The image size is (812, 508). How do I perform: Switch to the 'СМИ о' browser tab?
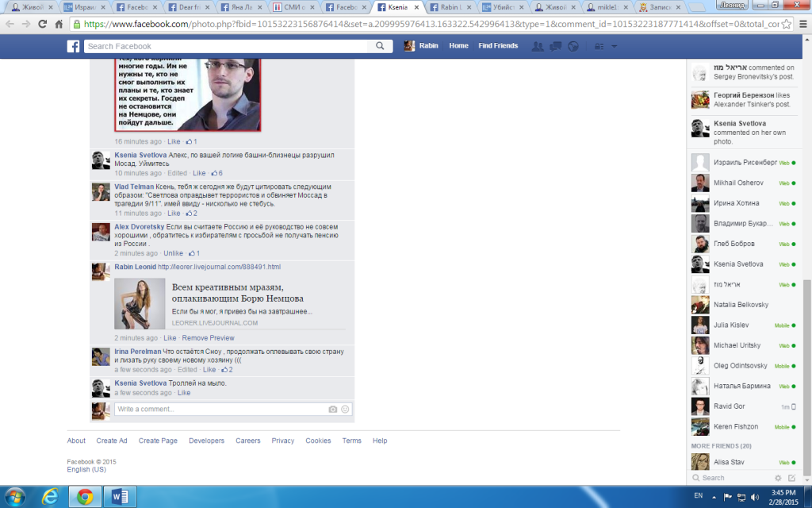click(294, 7)
